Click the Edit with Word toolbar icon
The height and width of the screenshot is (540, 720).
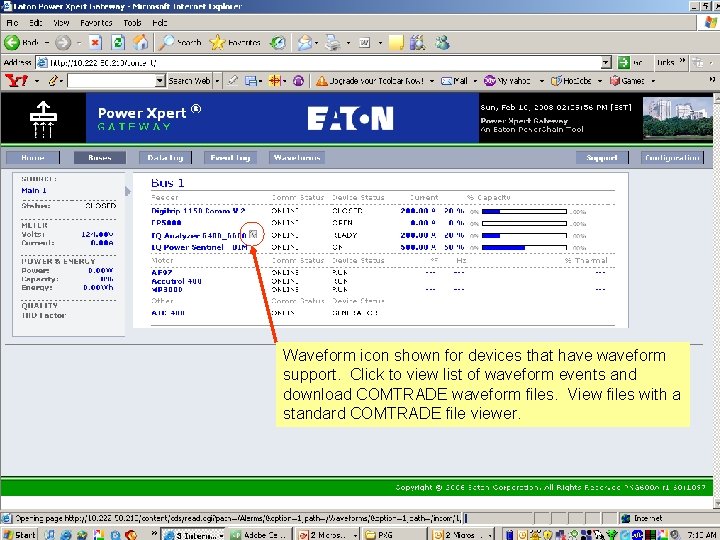(x=365, y=43)
